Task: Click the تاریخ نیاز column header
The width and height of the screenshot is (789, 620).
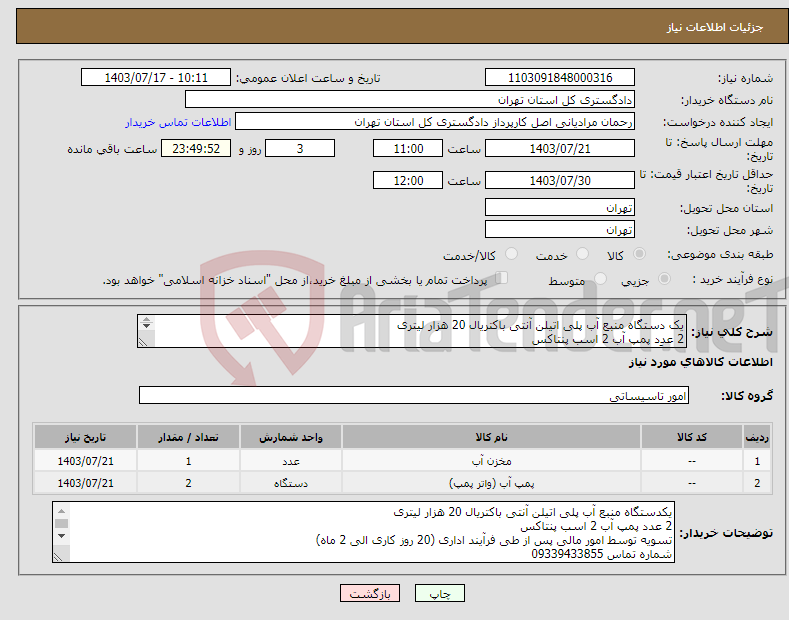Action: (x=86, y=437)
